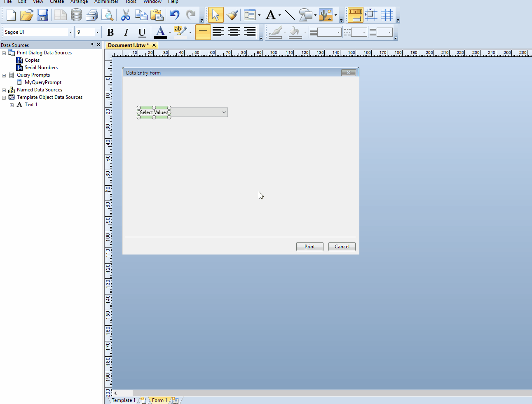Open the Arrange menu
Viewport: 532px width, 404px height.
coord(79,2)
